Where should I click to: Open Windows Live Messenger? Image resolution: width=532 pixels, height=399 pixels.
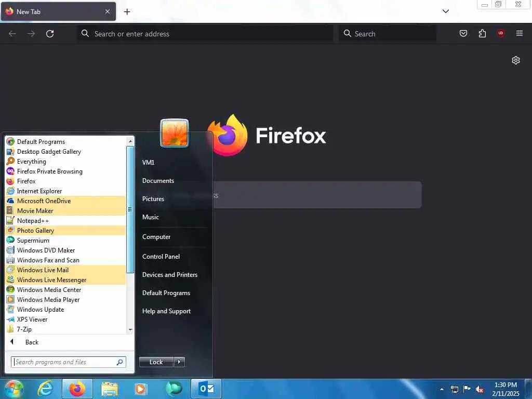[66, 279]
